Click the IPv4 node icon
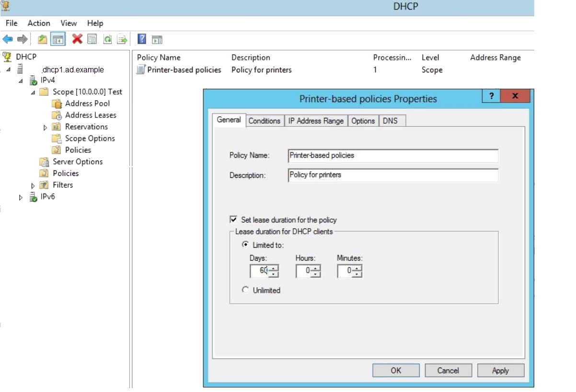Viewport: 576px width, 392px height. (33, 81)
